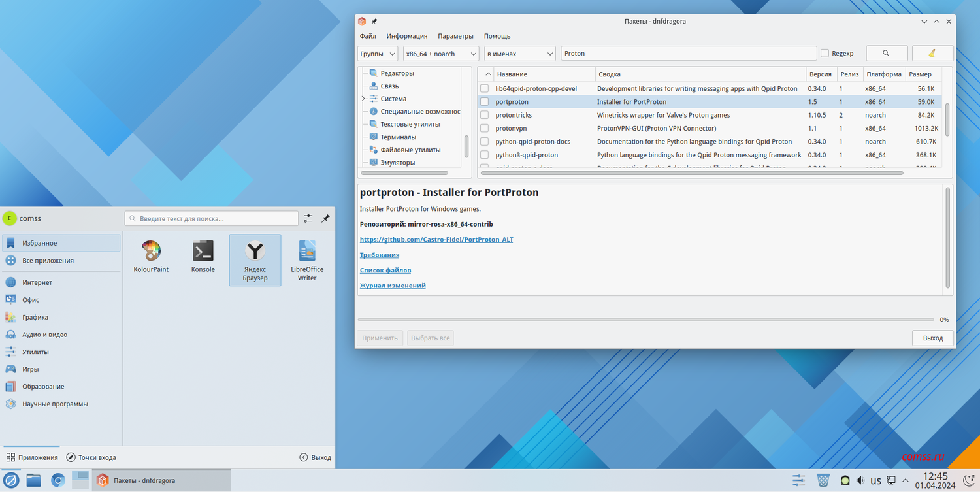Open the PortProton GitHub link
Image resolution: width=980 pixels, height=492 pixels.
pyautogui.click(x=436, y=240)
